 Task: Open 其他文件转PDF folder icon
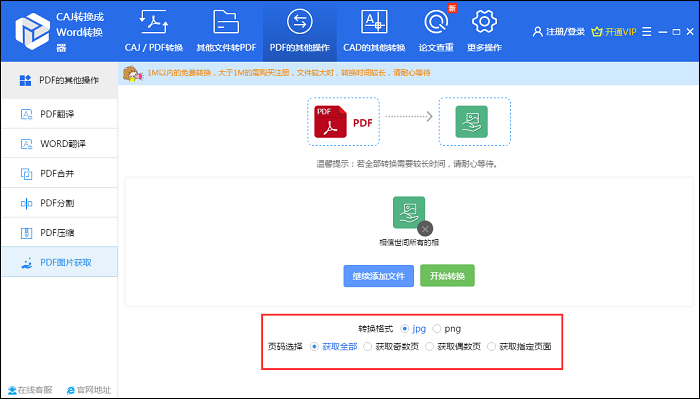(x=226, y=22)
